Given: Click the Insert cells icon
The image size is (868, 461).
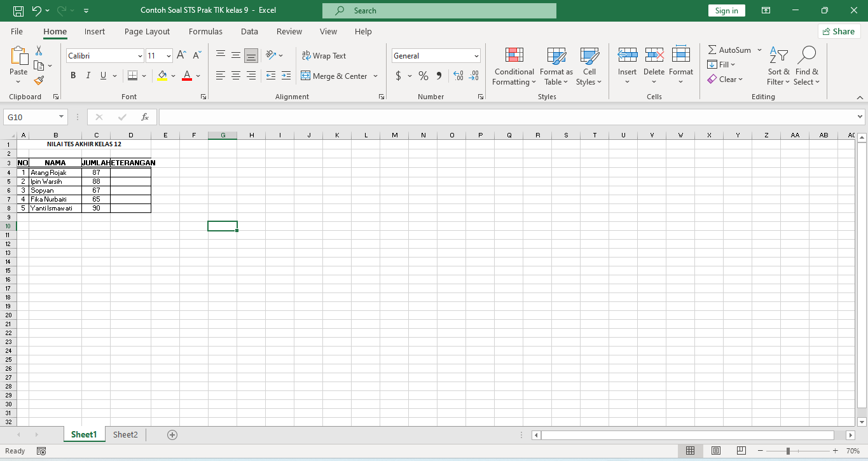Looking at the screenshot, I should click(x=628, y=56).
